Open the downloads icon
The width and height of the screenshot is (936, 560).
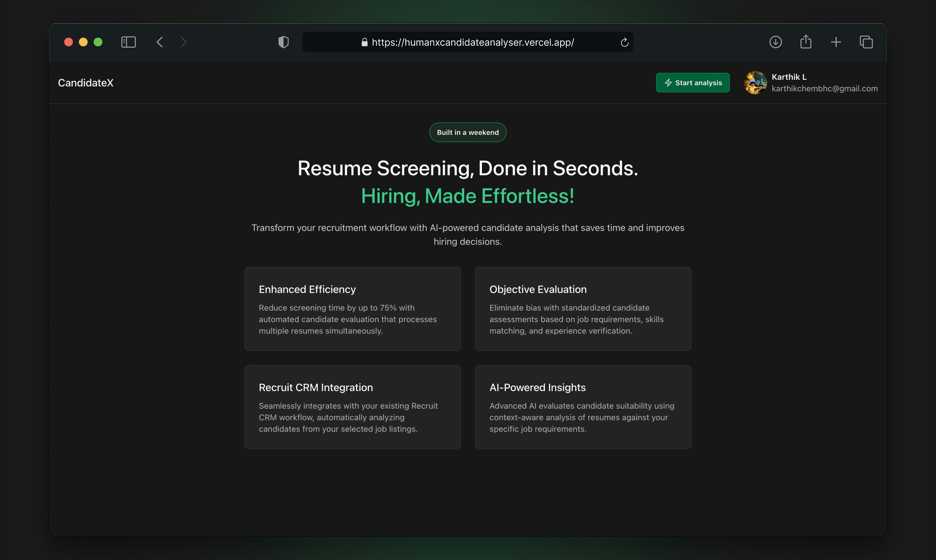775,42
